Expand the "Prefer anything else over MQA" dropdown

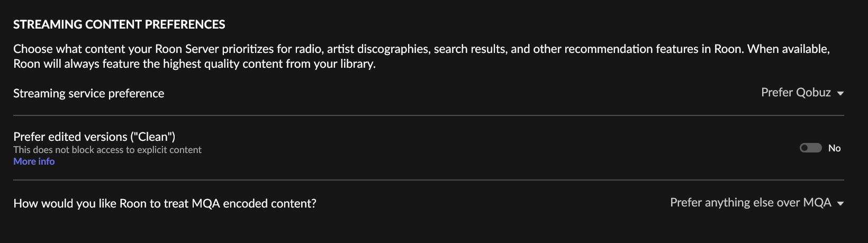click(750, 203)
